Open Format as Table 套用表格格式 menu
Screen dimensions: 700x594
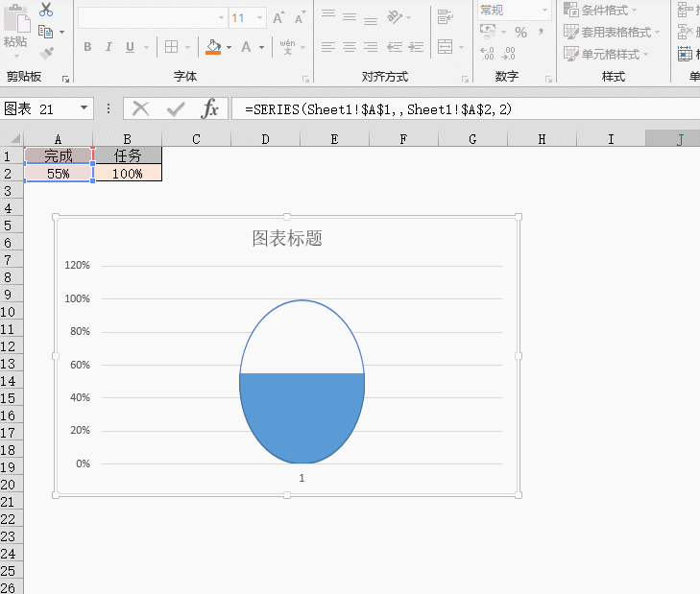click(x=611, y=32)
